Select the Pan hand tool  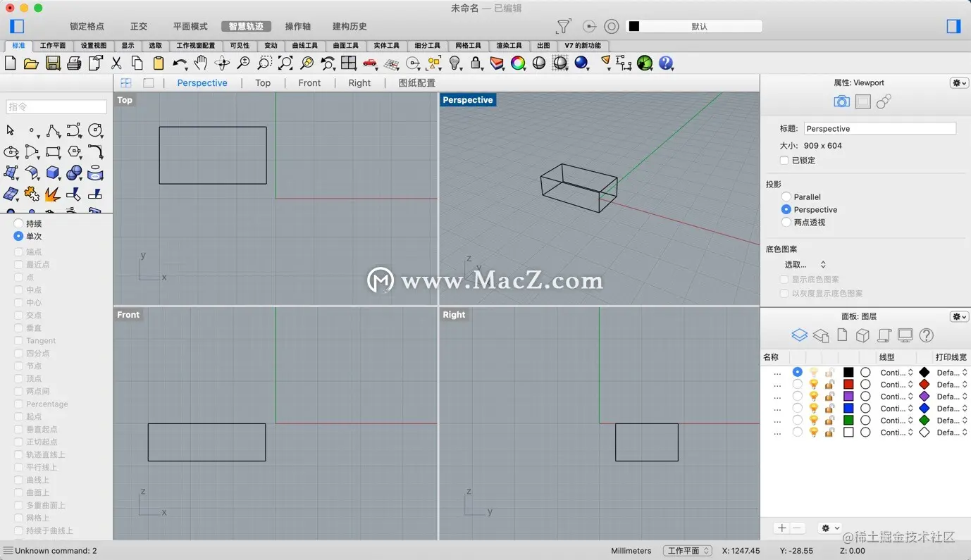(201, 63)
